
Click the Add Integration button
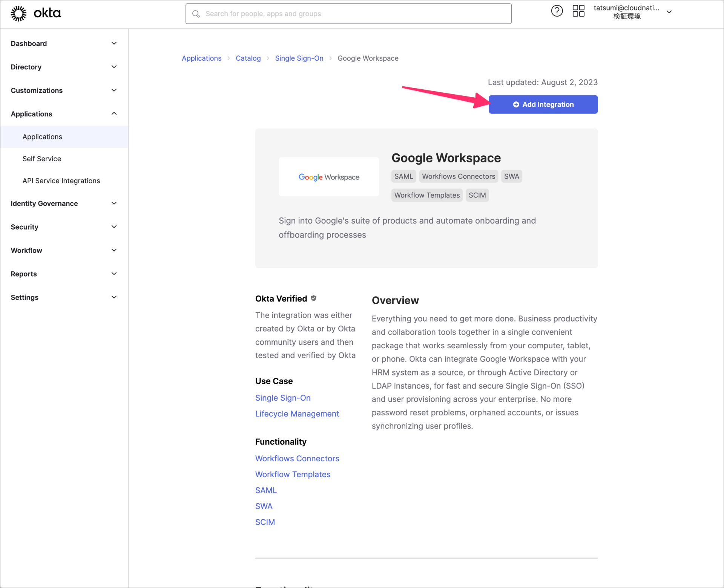[x=543, y=104]
